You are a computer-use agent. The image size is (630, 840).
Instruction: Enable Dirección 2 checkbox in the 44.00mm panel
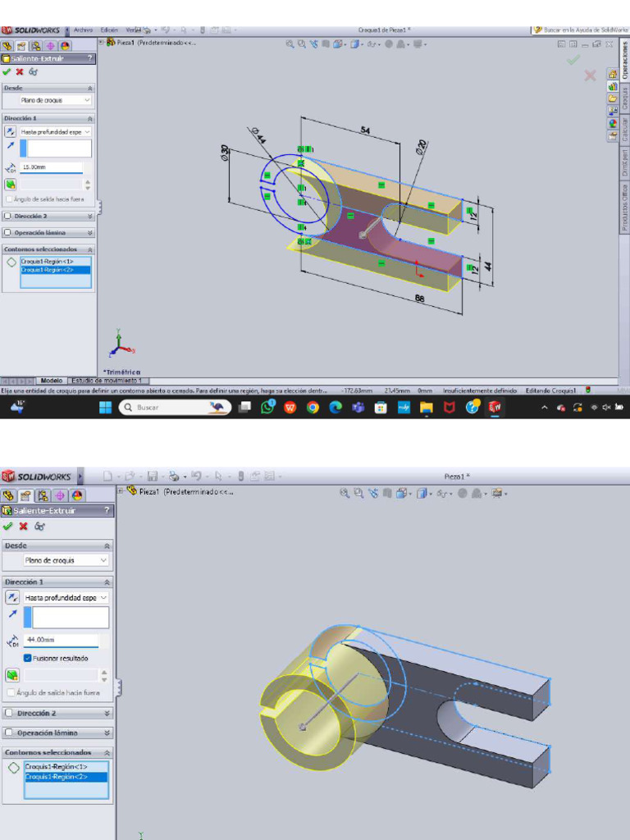point(9,714)
